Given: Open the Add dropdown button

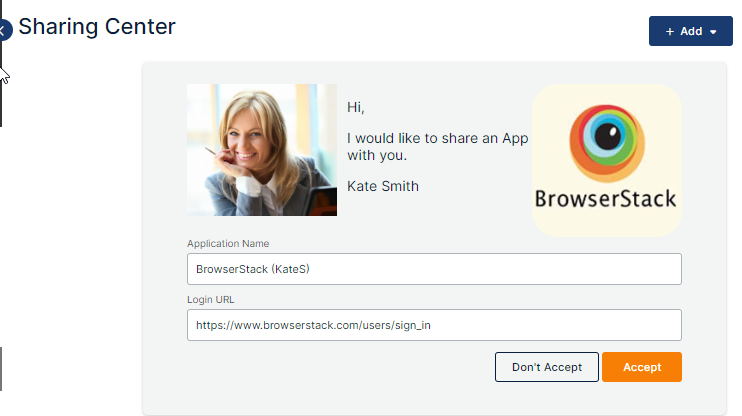Looking at the screenshot, I should [x=690, y=31].
